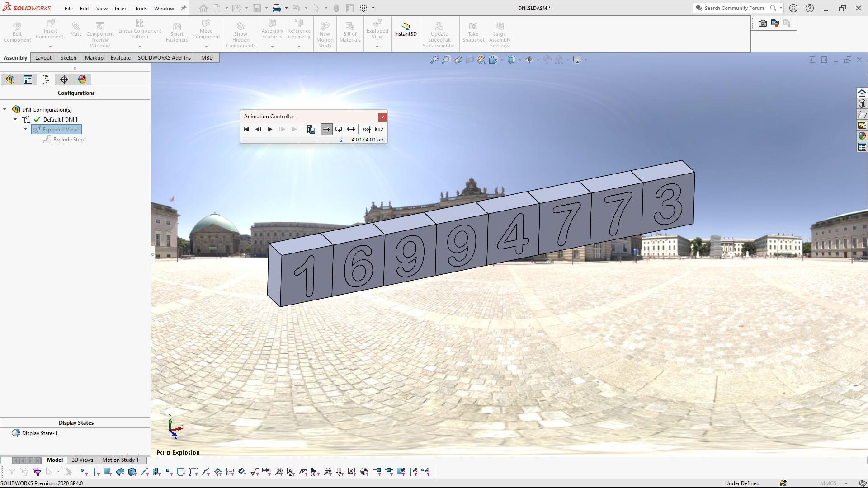Collapse Default [ DNI ] configuration node
This screenshot has width=868, height=488.
(x=15, y=119)
